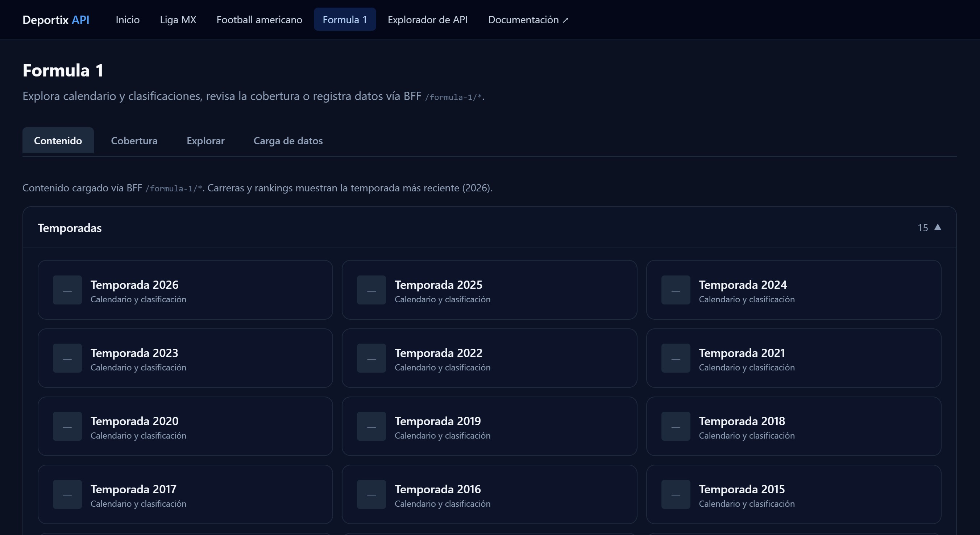The width and height of the screenshot is (980, 535).
Task: Select the Temporada 2015 title
Action: click(x=742, y=489)
